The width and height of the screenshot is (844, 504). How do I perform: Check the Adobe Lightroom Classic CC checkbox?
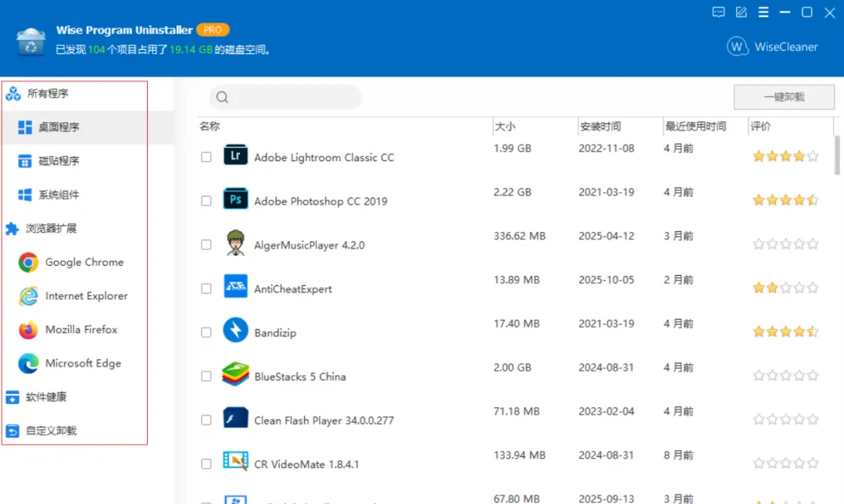point(206,157)
